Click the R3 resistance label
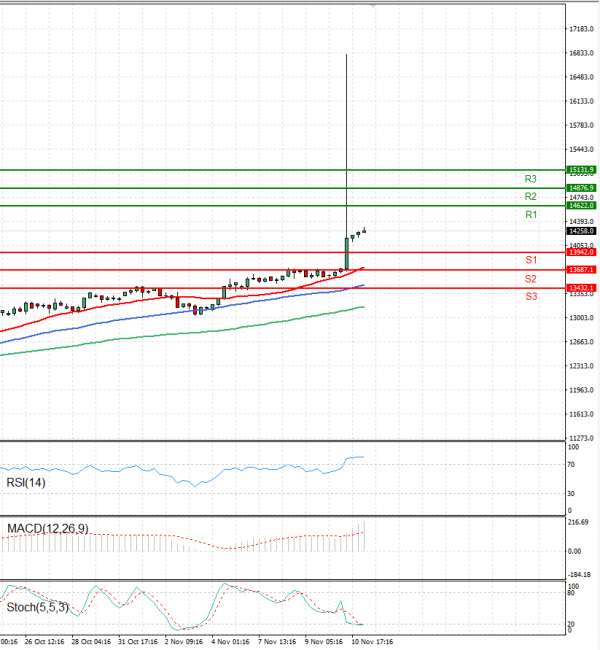Screen dimensions: 600x650 click(531, 179)
